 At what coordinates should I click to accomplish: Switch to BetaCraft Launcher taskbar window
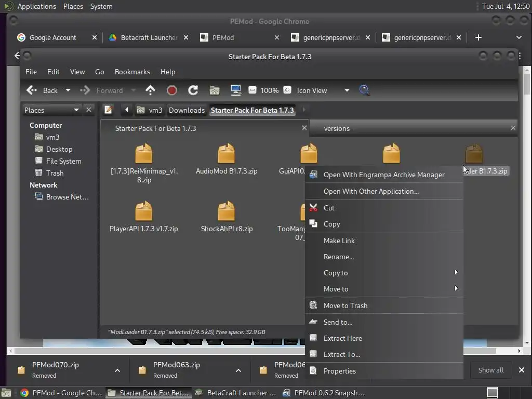236,393
